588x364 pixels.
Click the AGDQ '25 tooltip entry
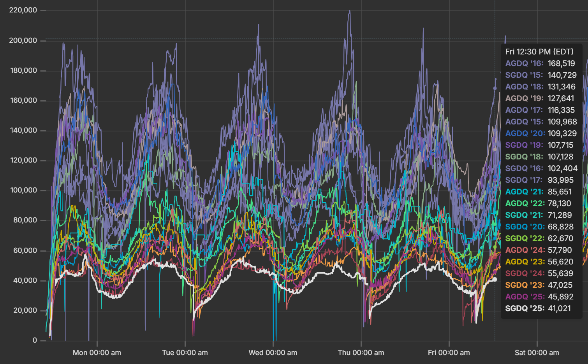click(x=539, y=297)
